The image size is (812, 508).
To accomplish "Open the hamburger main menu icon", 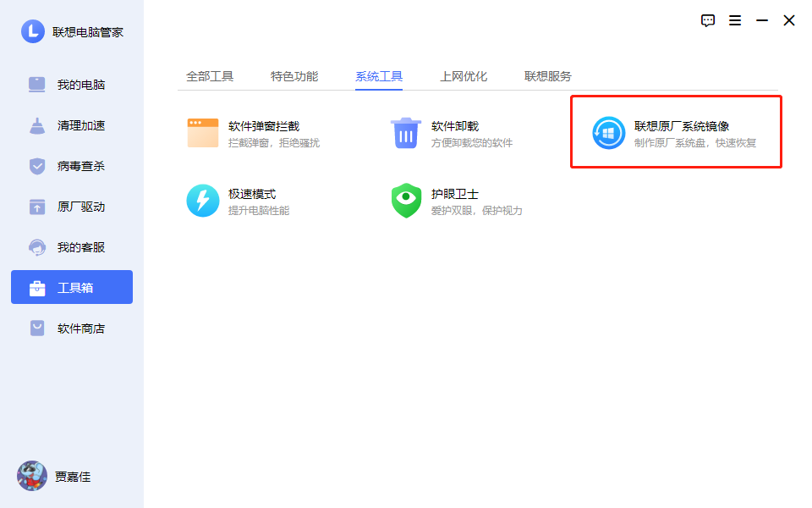I will pos(735,20).
